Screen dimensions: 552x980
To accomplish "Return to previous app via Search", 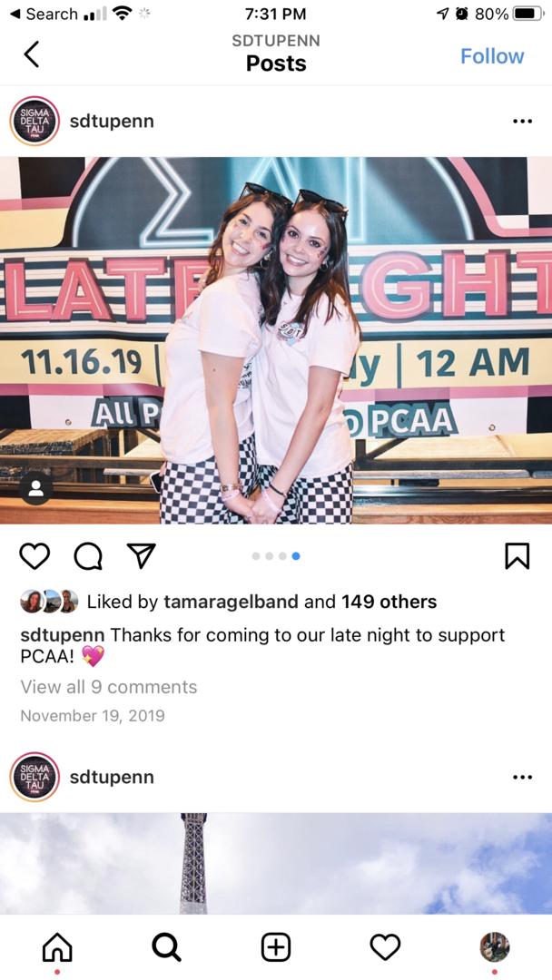I will coord(44,14).
